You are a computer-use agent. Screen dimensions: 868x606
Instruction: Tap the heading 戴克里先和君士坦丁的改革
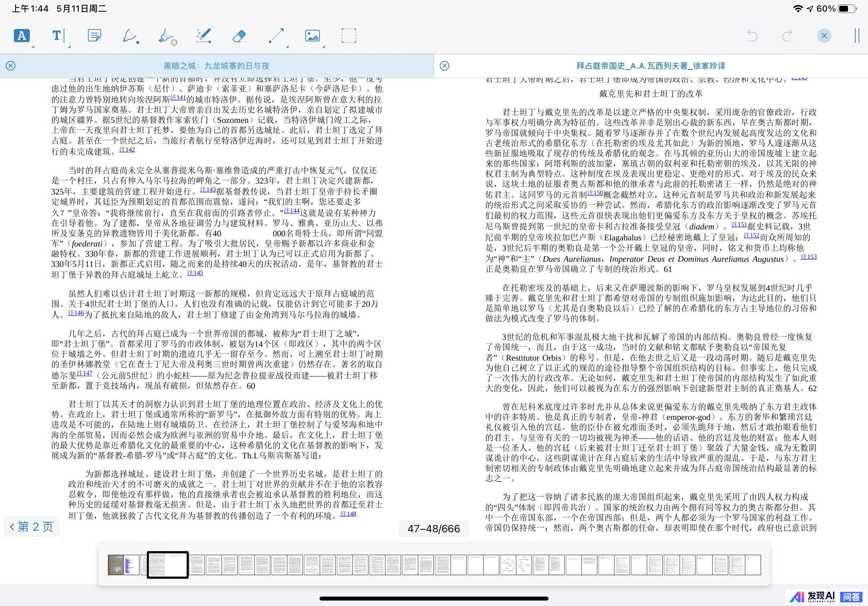651,94
